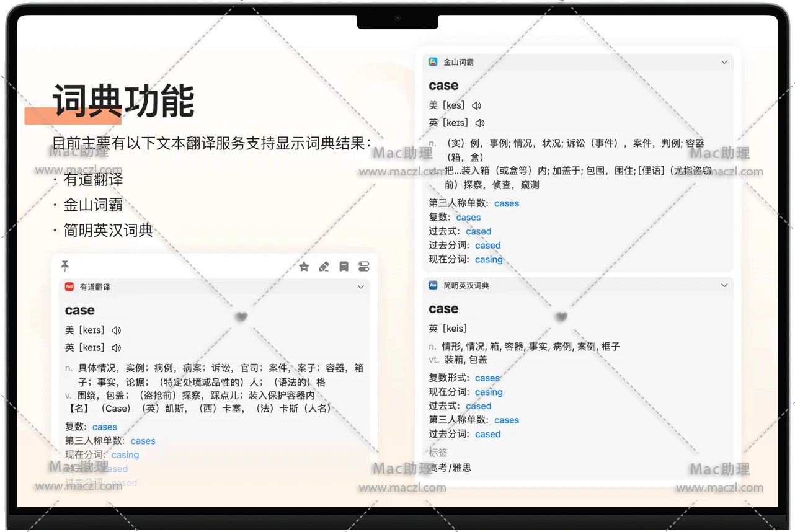795x532 pixels.
Task: Click the 简明英汉词典 service title header
Action: tap(466, 286)
